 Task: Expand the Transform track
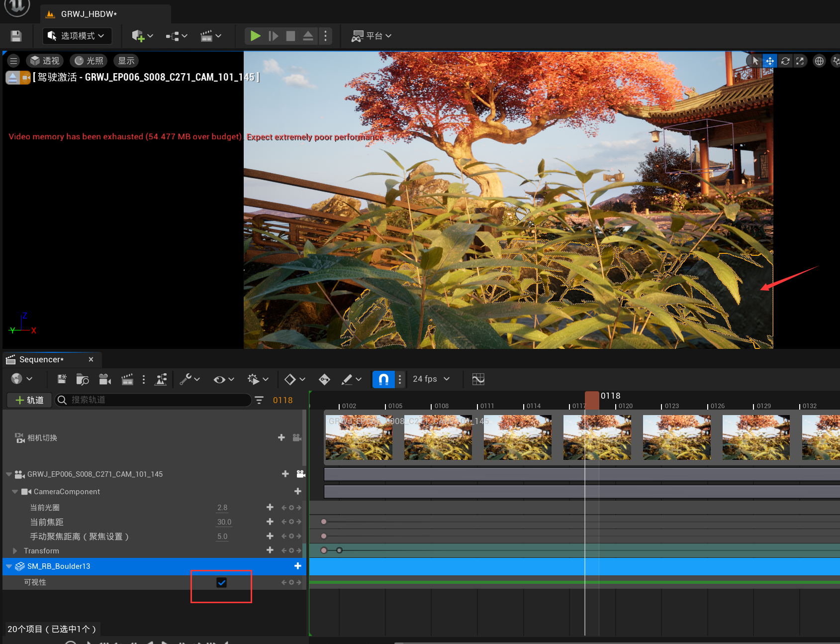pos(15,551)
